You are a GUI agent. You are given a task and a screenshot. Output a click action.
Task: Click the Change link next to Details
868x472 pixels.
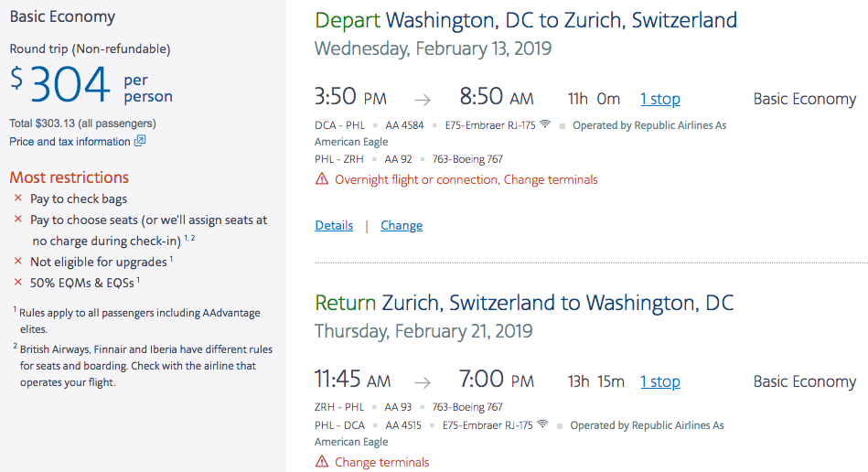click(402, 225)
